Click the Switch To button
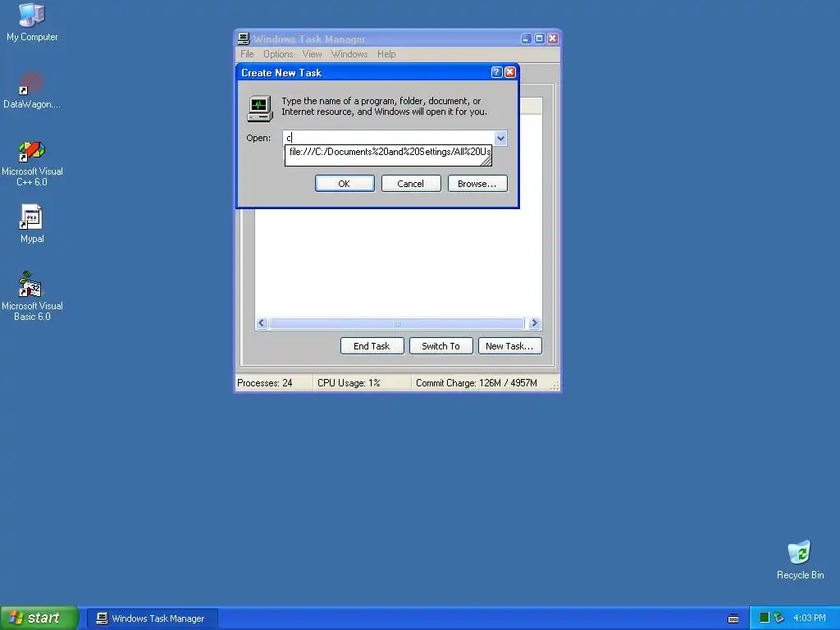 (441, 346)
